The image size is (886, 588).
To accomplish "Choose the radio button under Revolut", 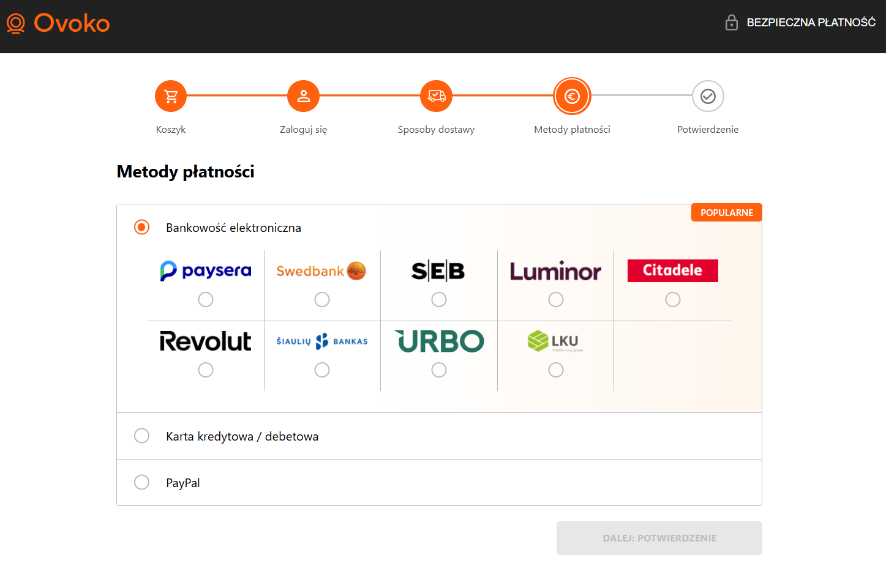I will click(206, 370).
